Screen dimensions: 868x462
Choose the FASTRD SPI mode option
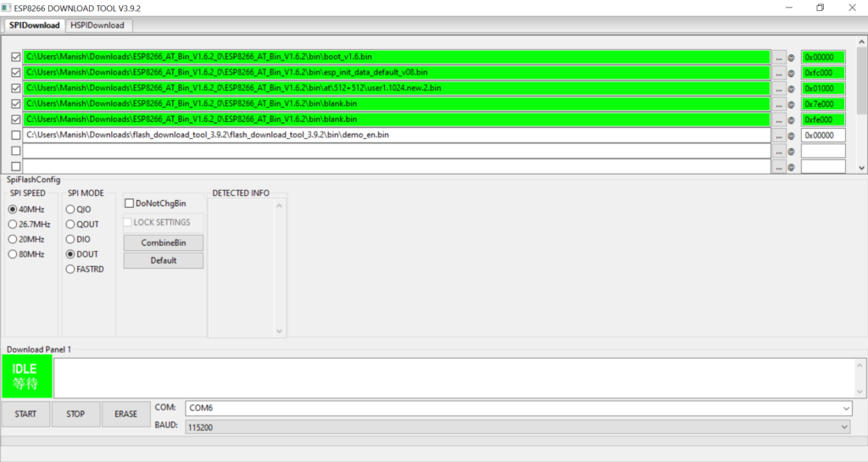click(x=70, y=270)
